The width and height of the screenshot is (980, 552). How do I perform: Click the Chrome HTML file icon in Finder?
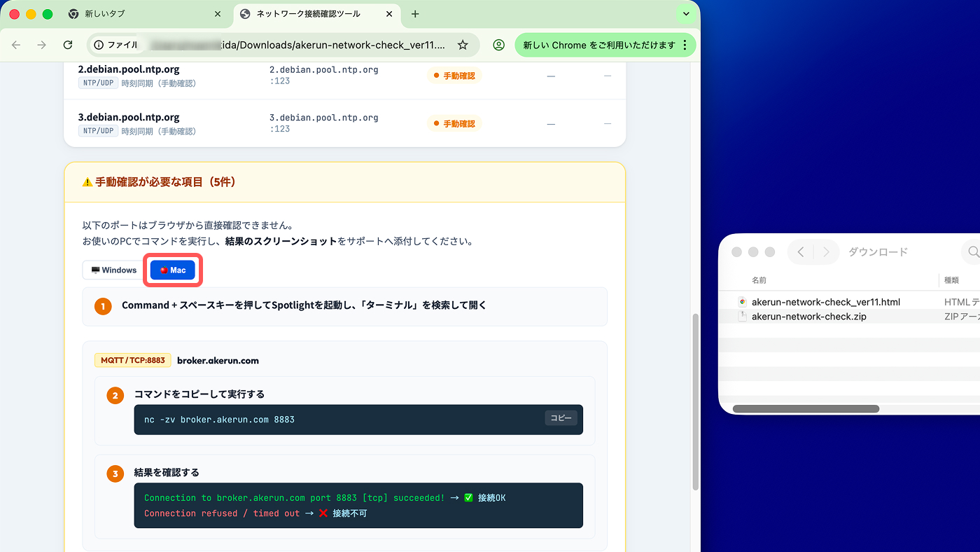742,302
